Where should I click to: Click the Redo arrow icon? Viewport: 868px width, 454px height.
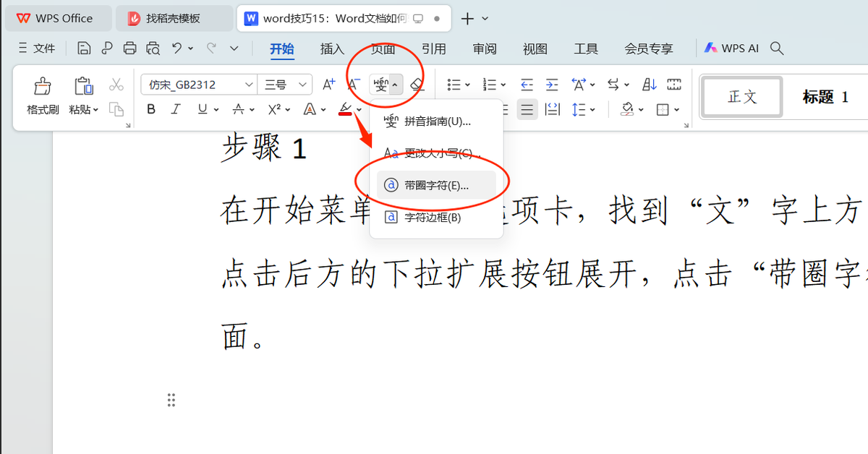tap(211, 48)
